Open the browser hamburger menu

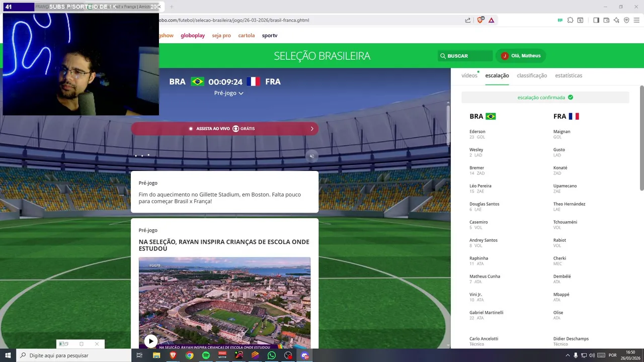point(636,20)
